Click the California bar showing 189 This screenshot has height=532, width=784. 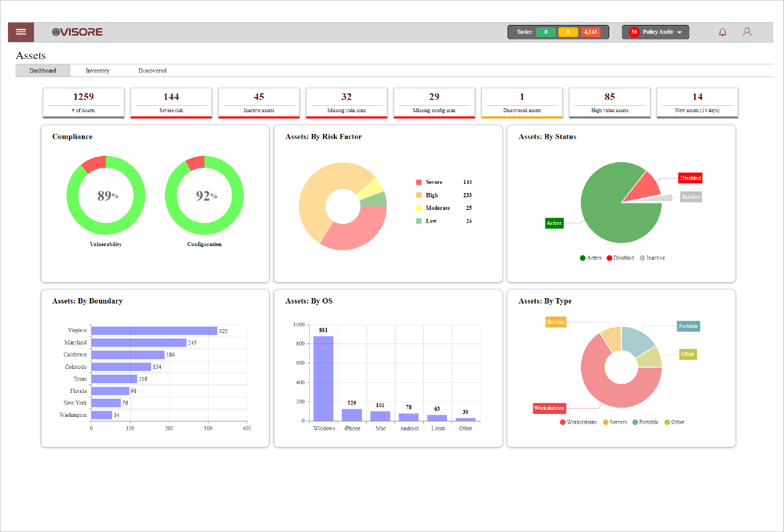tap(128, 354)
